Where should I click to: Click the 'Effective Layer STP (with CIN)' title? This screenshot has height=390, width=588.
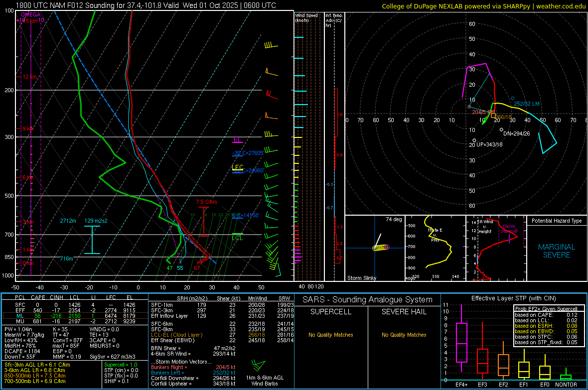(513, 298)
